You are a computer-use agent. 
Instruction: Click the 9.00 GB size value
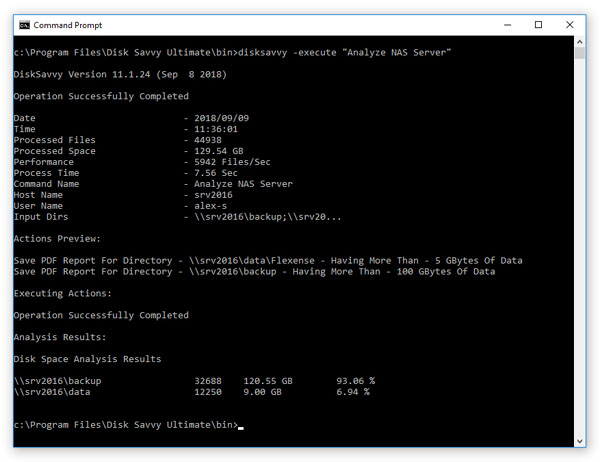click(262, 392)
